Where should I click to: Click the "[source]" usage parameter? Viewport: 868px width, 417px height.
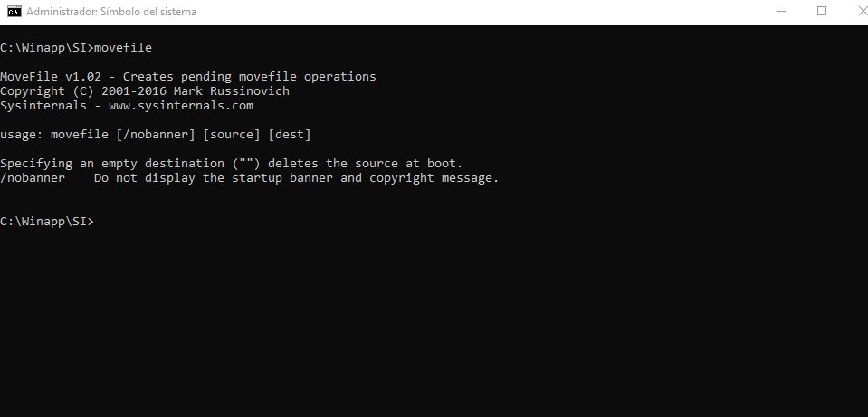pos(232,135)
